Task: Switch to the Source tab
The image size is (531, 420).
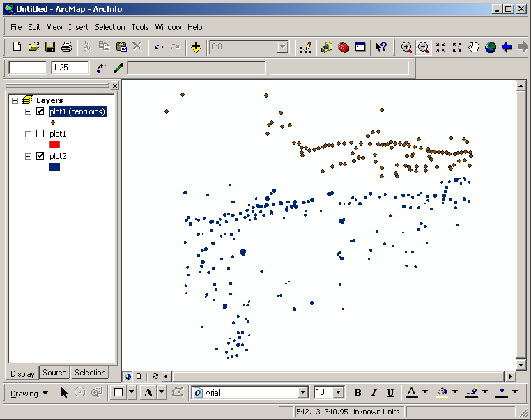Action: click(54, 373)
